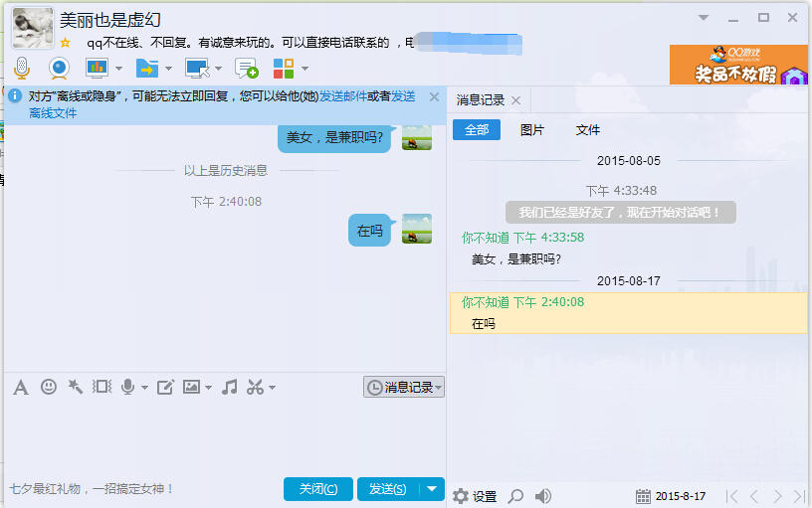Screen dimensions: 812x508
Task: Open the font settings A icon
Action: (x=21, y=387)
